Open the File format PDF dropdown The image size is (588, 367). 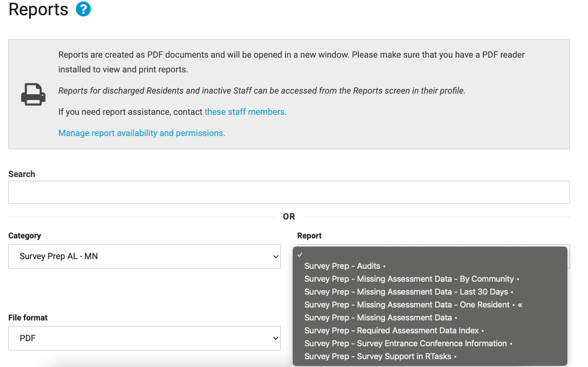pyautogui.click(x=144, y=338)
